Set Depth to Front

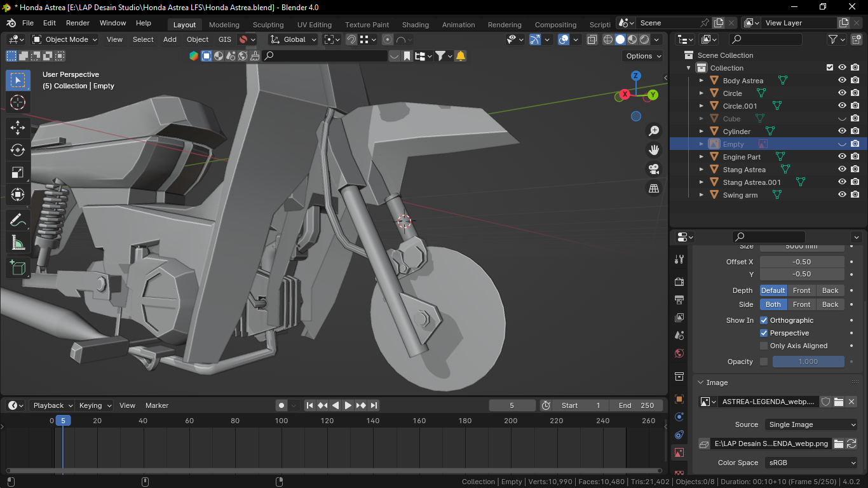pyautogui.click(x=801, y=290)
